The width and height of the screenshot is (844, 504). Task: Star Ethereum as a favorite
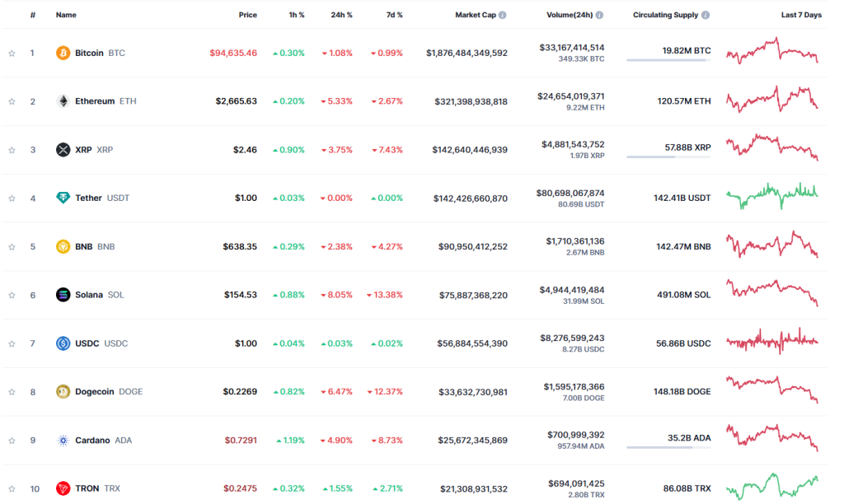point(12,101)
